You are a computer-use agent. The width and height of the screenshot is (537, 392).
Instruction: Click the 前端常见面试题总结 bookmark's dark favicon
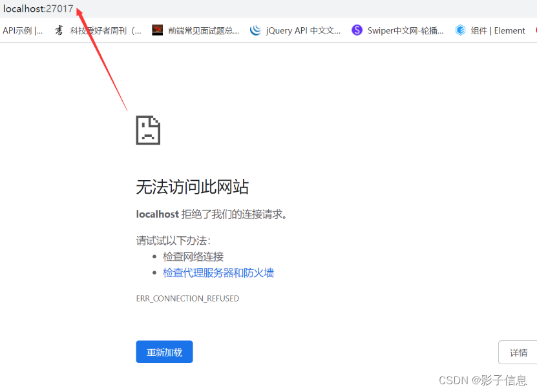(157, 30)
